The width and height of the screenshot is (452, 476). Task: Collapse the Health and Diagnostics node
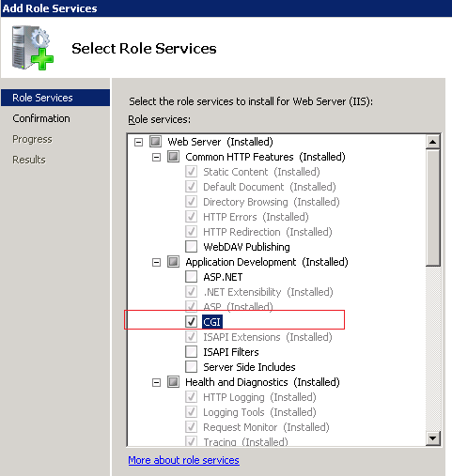[156, 383]
